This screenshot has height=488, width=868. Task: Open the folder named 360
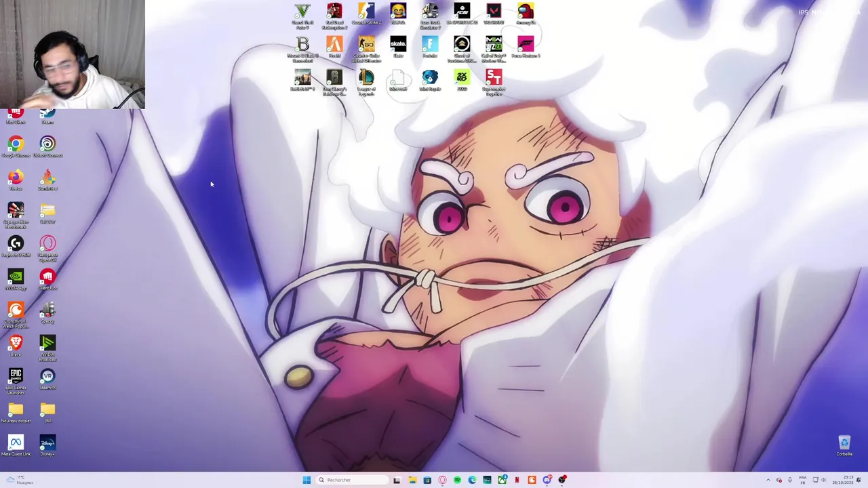click(47, 413)
